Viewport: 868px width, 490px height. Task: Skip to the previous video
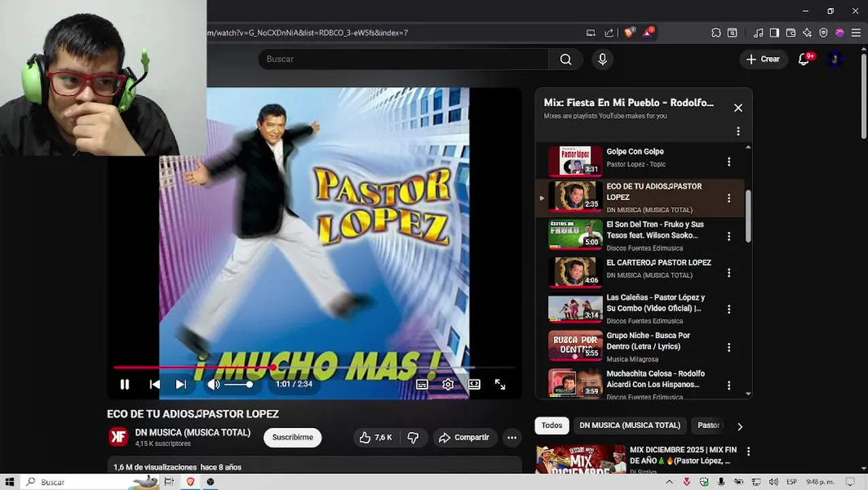(154, 385)
